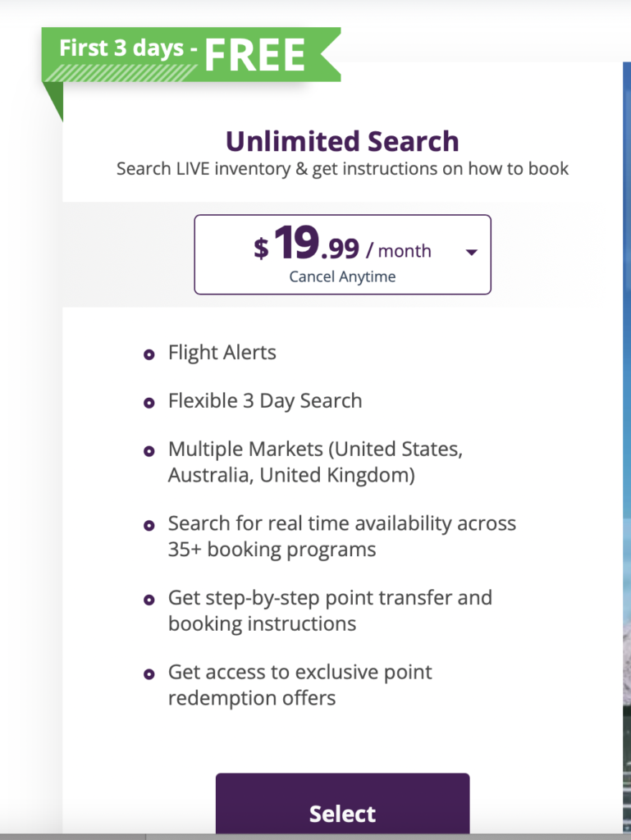This screenshot has width=631, height=840.
Task: Click the background image sliver on the right edge
Action: [626, 410]
